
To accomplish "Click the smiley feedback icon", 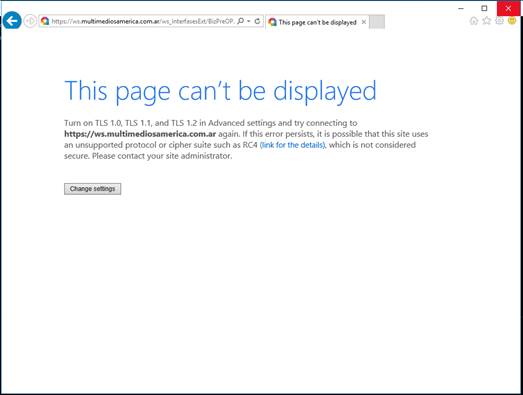I will point(512,21).
